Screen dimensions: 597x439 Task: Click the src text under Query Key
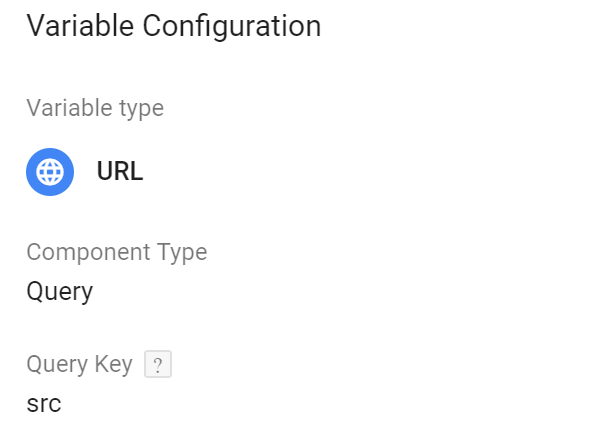pyautogui.click(x=44, y=404)
